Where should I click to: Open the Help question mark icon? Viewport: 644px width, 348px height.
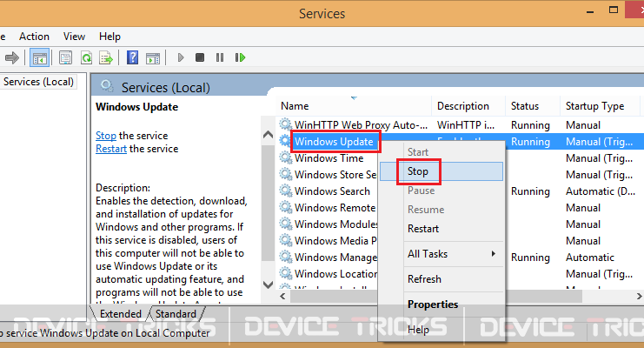pyautogui.click(x=132, y=57)
